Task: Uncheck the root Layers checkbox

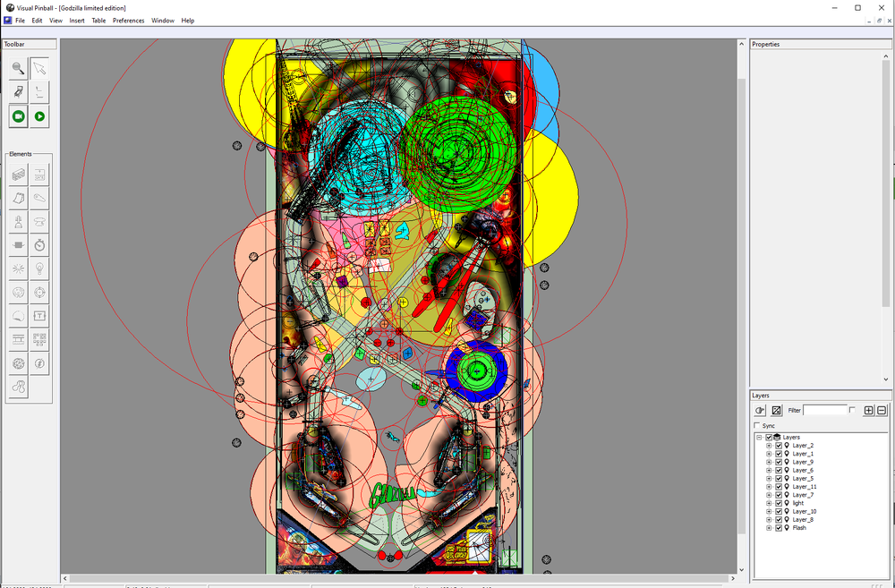Action: point(769,438)
